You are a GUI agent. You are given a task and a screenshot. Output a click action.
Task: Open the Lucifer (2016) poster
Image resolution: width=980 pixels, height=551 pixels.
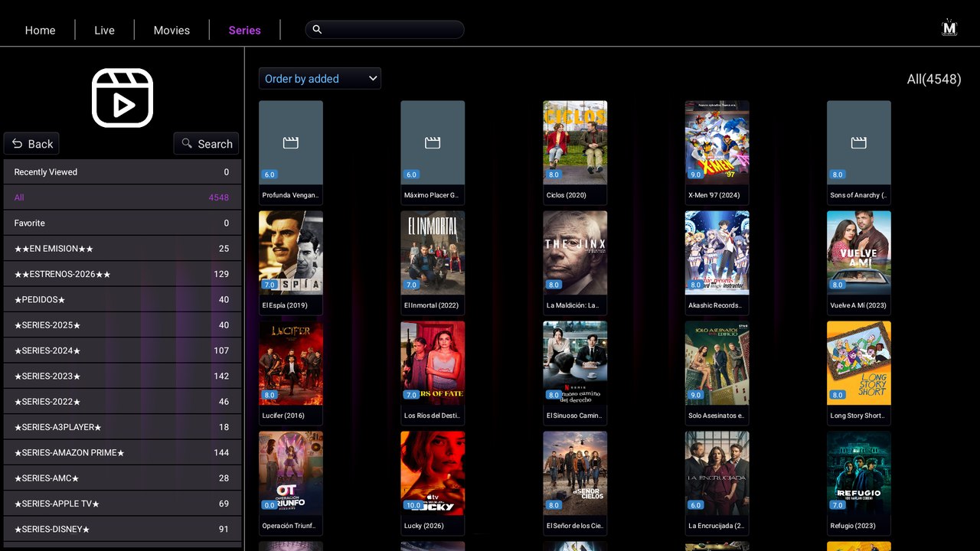(x=291, y=363)
